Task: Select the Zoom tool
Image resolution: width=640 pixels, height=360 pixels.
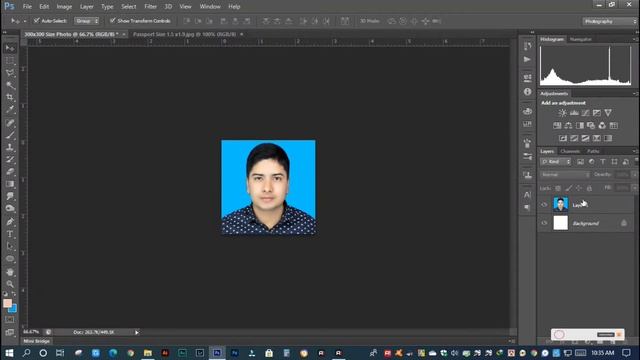Action: [x=10, y=284]
